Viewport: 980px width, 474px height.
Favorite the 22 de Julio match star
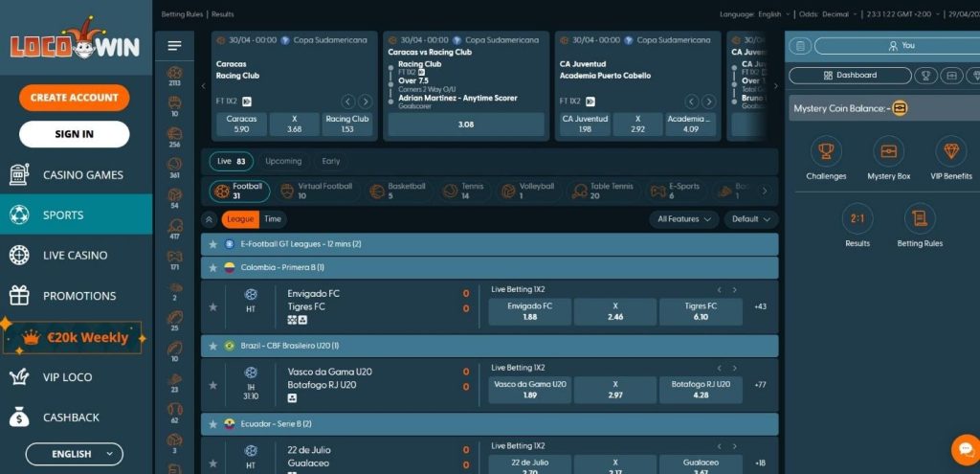[x=213, y=463]
